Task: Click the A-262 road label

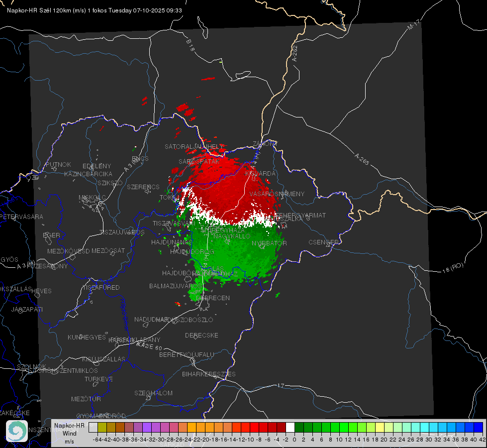Action: [295, 53]
